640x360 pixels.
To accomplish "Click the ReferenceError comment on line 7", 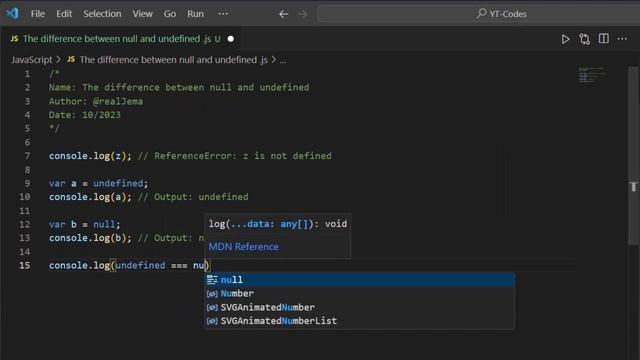I will (x=235, y=156).
